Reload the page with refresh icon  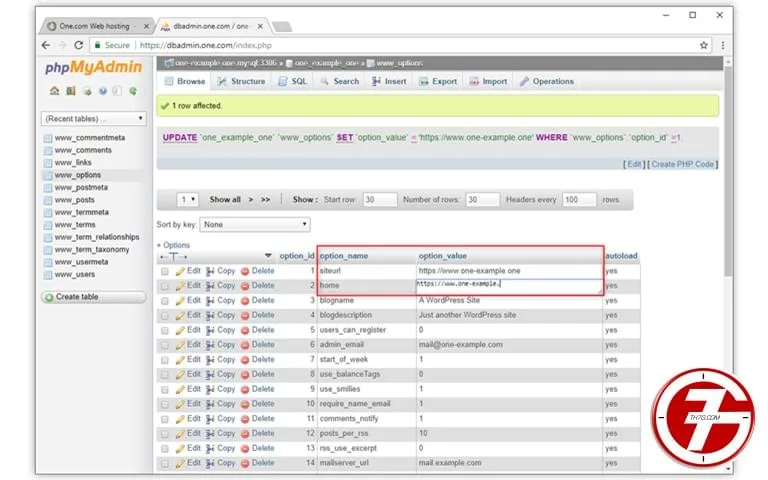coord(78,45)
